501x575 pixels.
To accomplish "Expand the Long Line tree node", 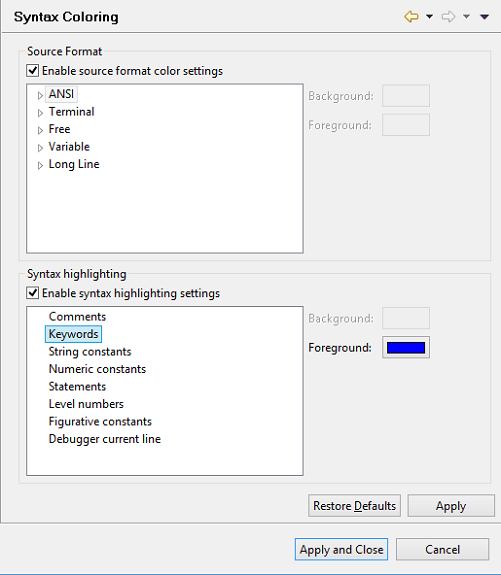I will (x=40, y=165).
